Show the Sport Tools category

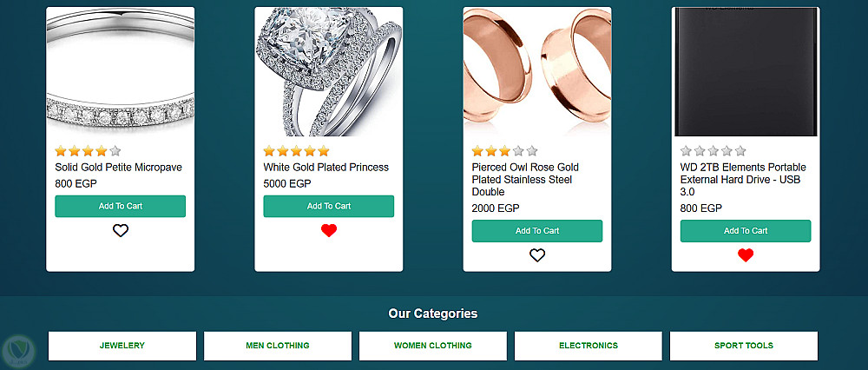[x=744, y=346]
